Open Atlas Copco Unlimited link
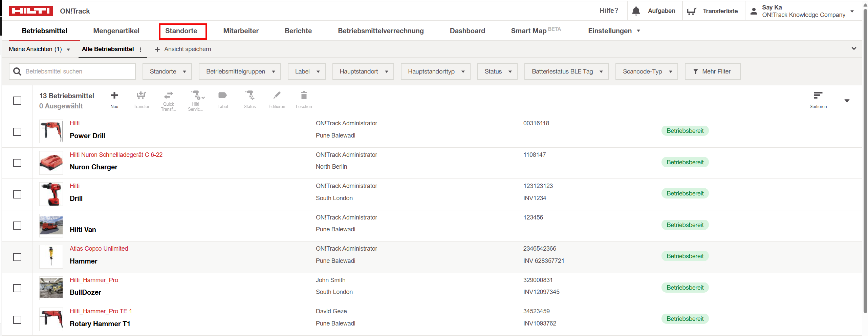Viewport: 868px width, 336px height. coord(99,249)
